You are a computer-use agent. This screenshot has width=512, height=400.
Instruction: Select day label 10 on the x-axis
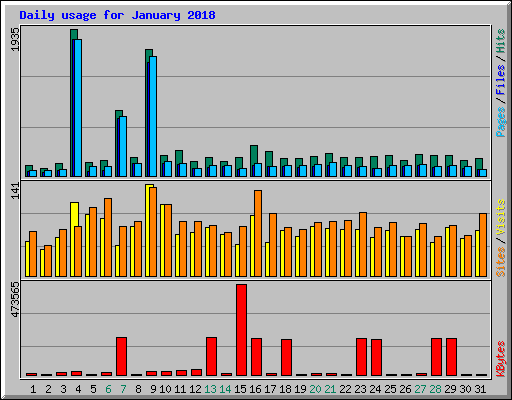(x=165, y=389)
